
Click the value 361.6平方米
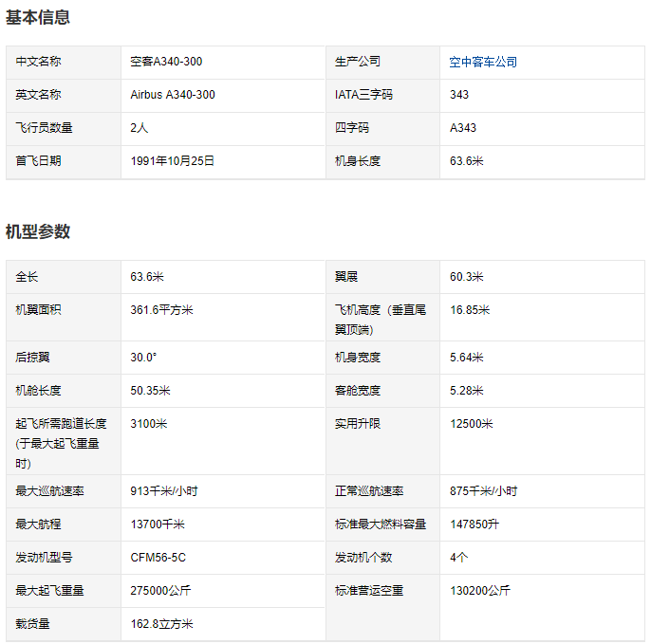(161, 310)
